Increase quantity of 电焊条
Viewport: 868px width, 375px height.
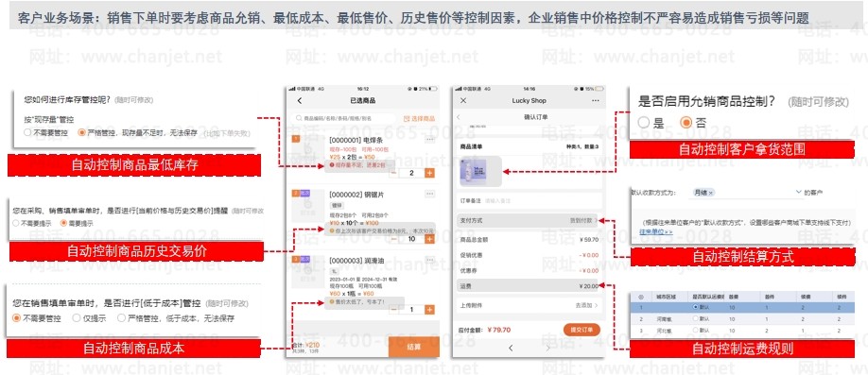(x=429, y=173)
